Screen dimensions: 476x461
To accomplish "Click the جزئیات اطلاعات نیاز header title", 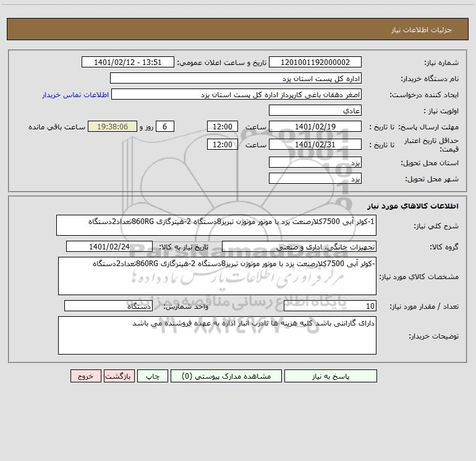I will (x=422, y=30).
